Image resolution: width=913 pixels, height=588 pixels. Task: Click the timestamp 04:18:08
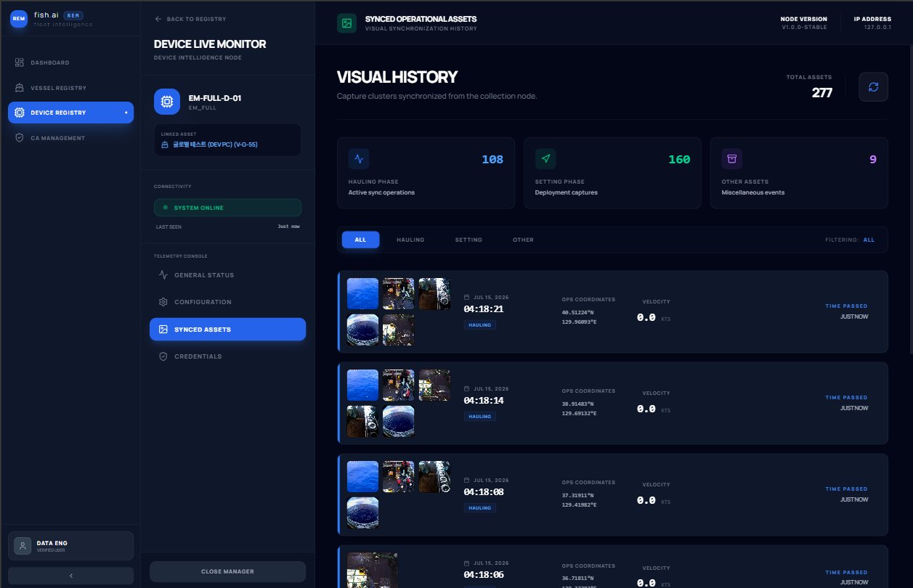click(484, 491)
